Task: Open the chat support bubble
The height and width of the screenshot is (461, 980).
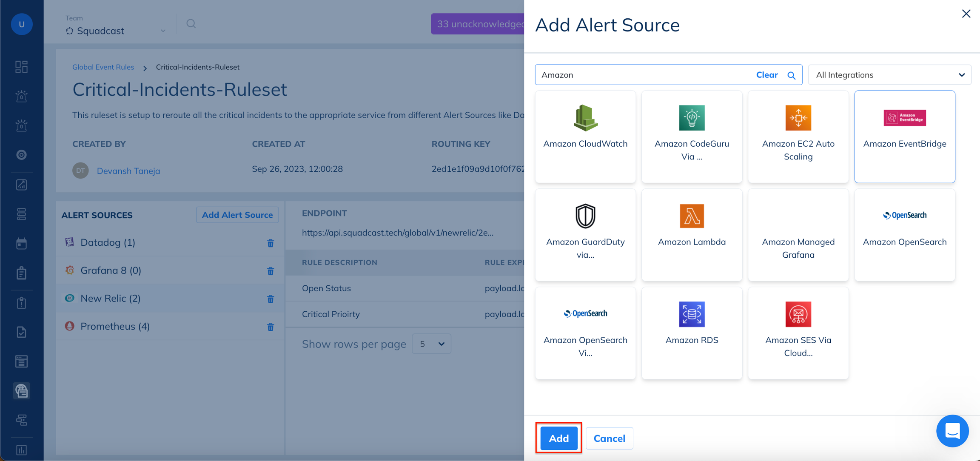Action: pyautogui.click(x=952, y=431)
